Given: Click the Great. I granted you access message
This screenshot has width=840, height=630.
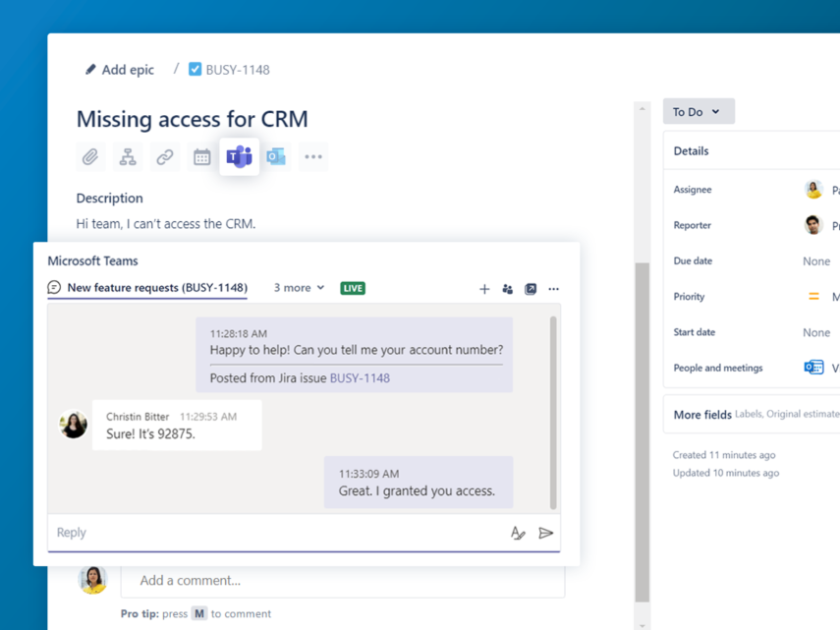Looking at the screenshot, I should click(419, 483).
